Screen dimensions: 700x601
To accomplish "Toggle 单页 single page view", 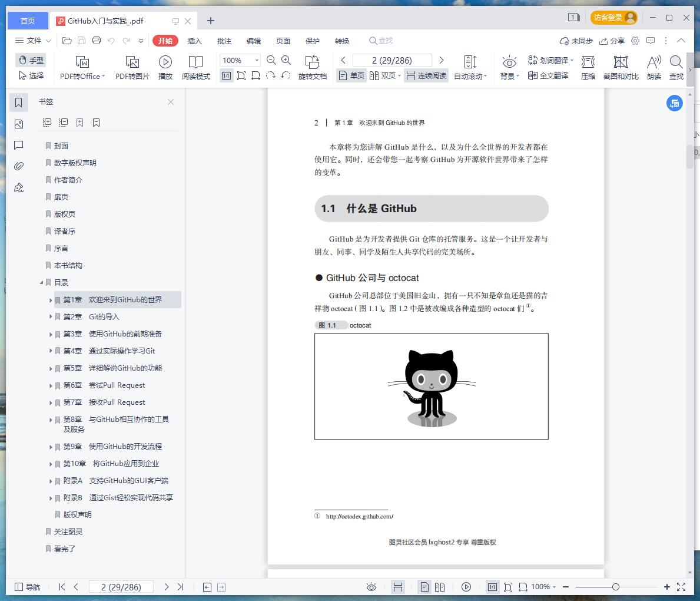I will [x=352, y=75].
